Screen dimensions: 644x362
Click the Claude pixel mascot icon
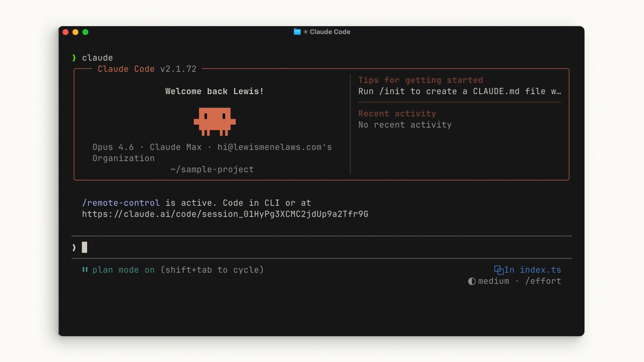tap(214, 121)
